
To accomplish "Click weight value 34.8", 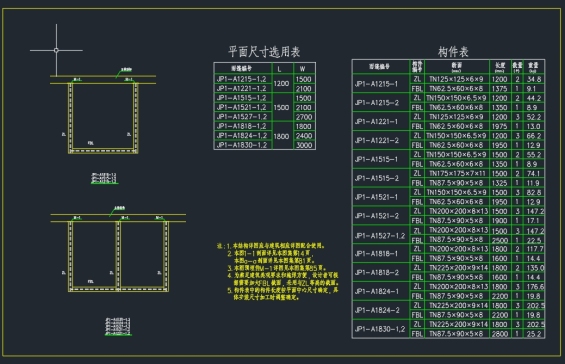I will (x=534, y=79).
